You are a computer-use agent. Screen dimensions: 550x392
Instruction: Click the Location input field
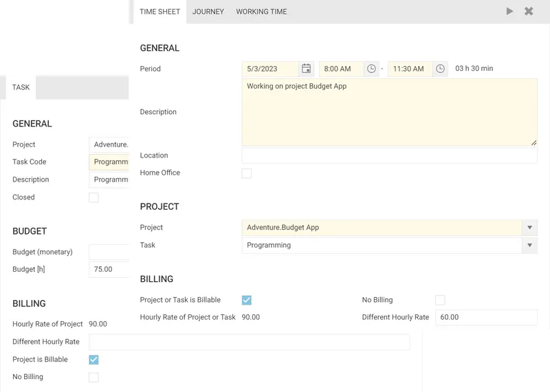(x=389, y=155)
